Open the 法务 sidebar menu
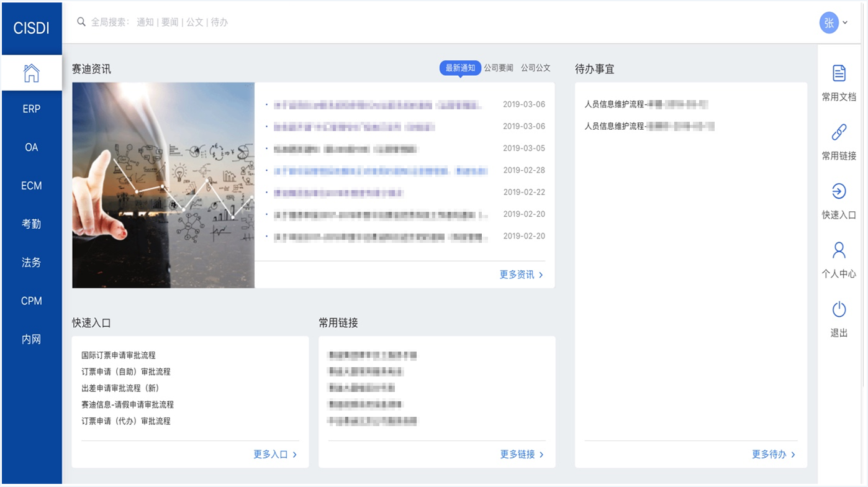Screen dimensions: 868x487 coord(31,263)
